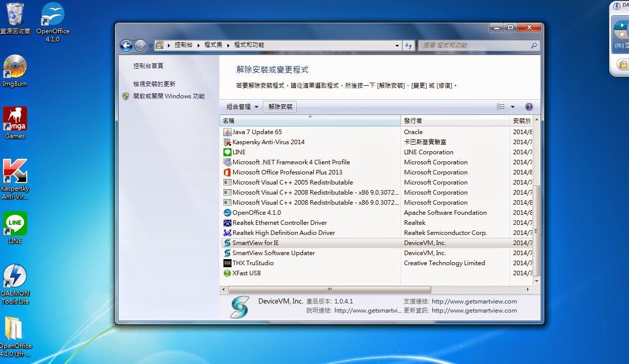Click the OpenOffice 4.1.0 list icon
The width and height of the screenshot is (629, 364).
pos(227,213)
